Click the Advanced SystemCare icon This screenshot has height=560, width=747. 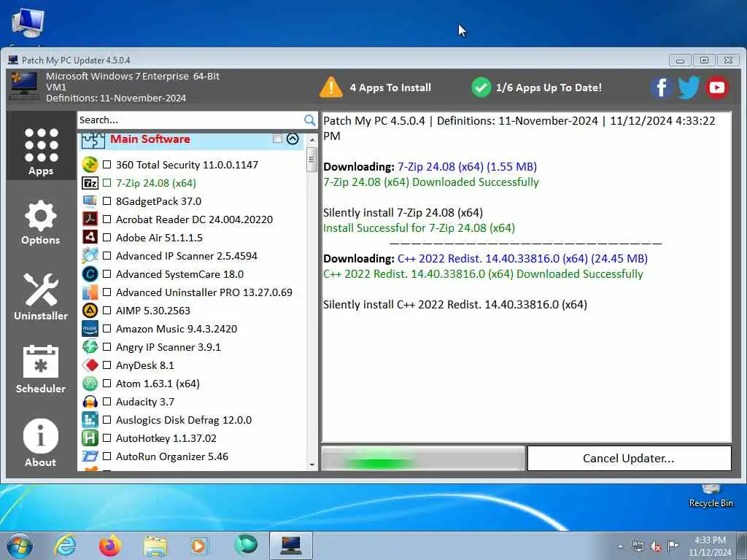click(x=90, y=274)
